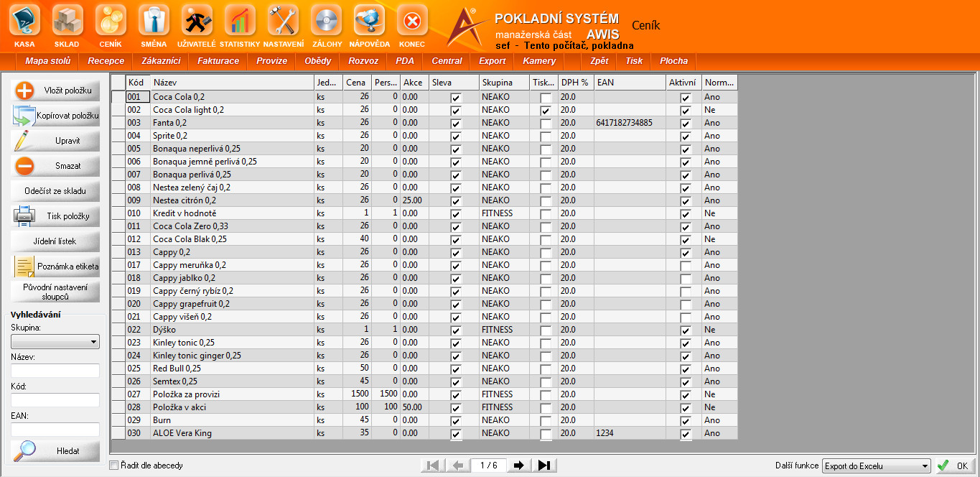The image size is (980, 477).
Task: Click Tisk položky printer button
Action: tap(55, 216)
